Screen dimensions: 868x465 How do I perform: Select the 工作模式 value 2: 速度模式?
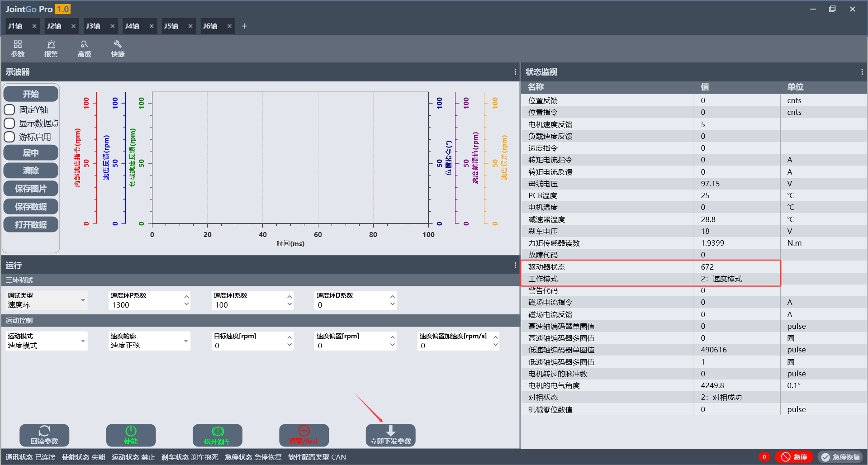pyautogui.click(x=721, y=279)
